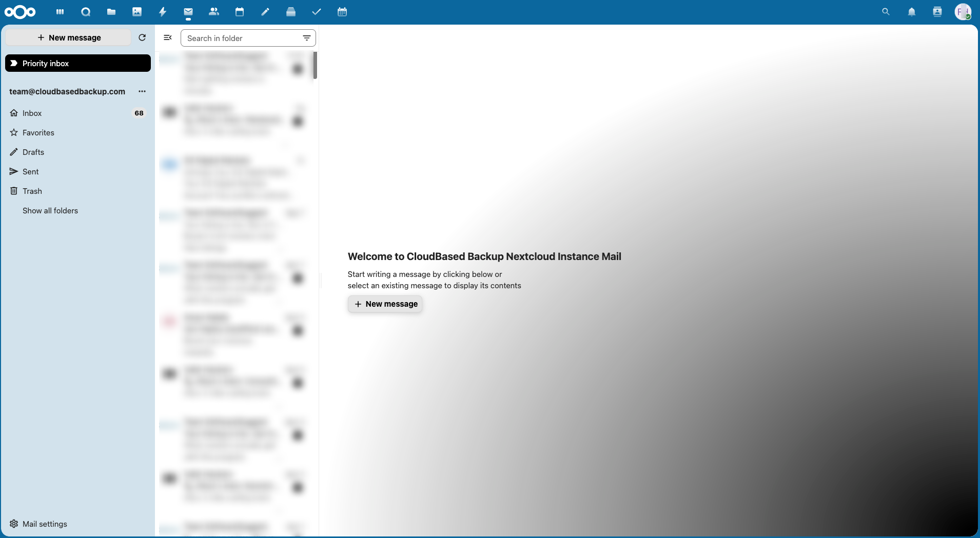Open the Activity lightning icon
This screenshot has height=538, width=980.
coord(163,12)
